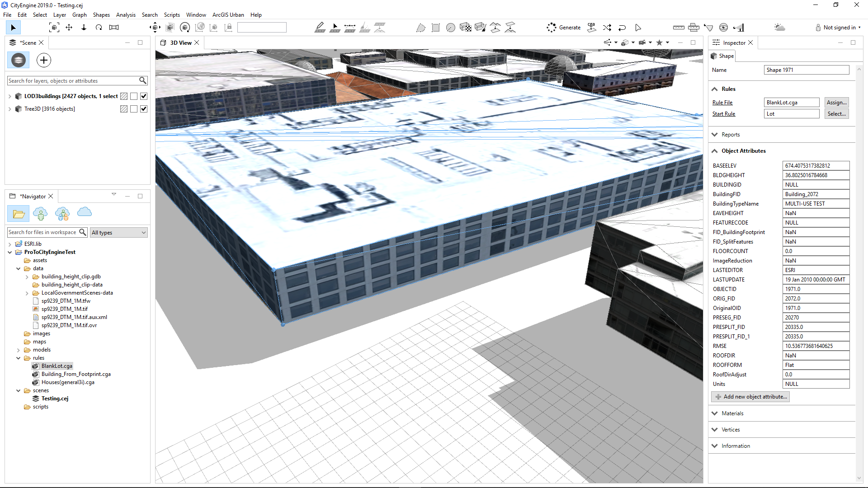Tick the empty middle checkbox on Tree3D row
Screen dimensions: 868x488
click(x=134, y=109)
